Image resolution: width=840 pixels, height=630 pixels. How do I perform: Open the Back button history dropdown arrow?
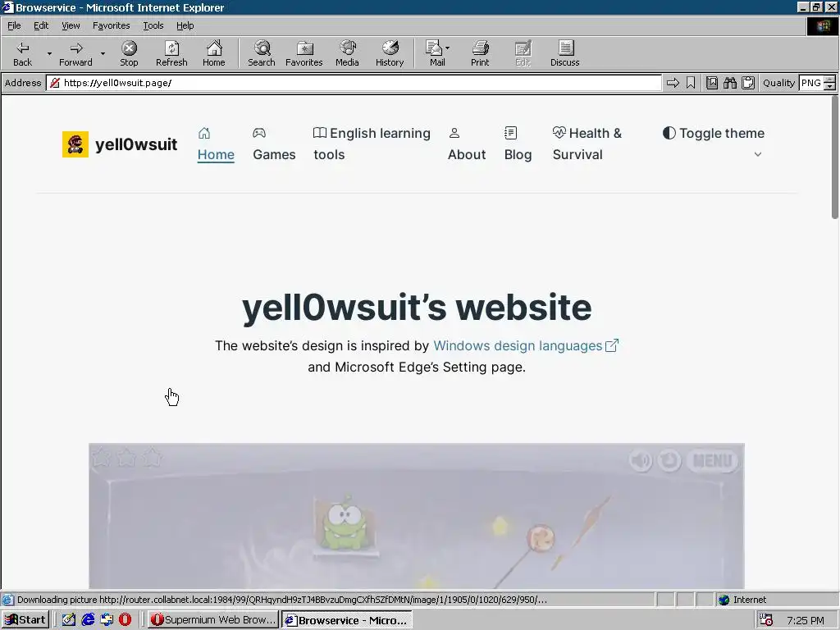click(x=48, y=53)
